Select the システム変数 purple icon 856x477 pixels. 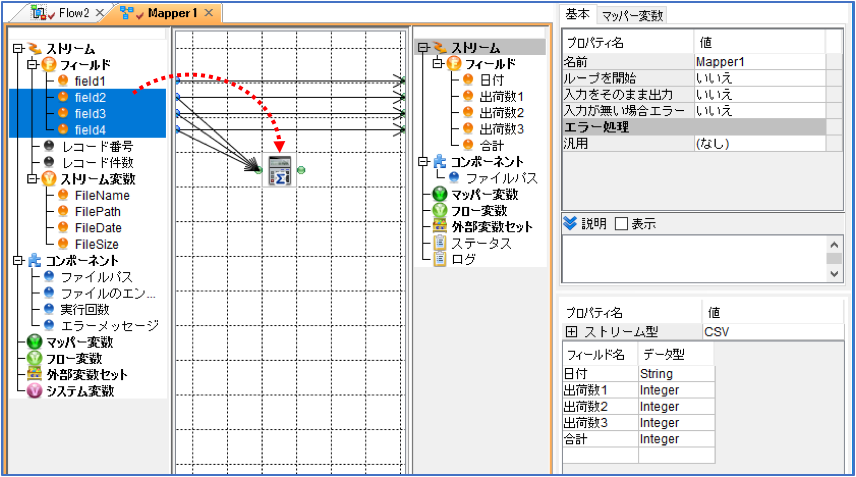point(34,391)
